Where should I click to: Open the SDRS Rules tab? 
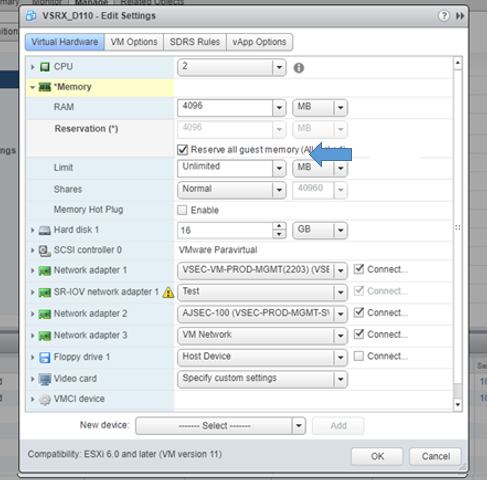point(195,42)
